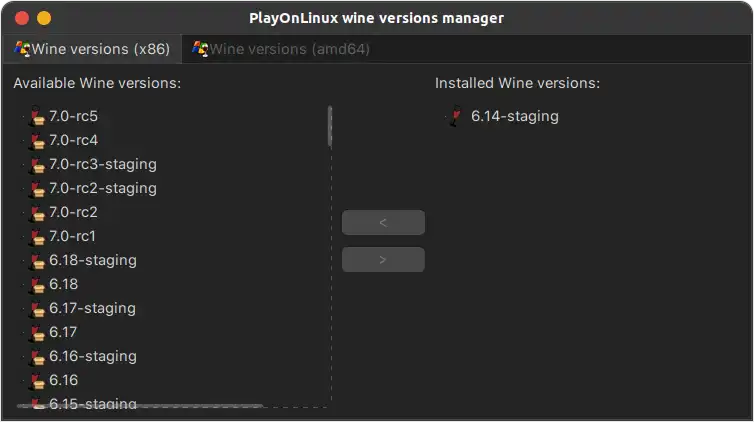Viewport: 754px width, 422px height.
Task: Click the icon next to 6.16-staging
Action: tap(38, 357)
